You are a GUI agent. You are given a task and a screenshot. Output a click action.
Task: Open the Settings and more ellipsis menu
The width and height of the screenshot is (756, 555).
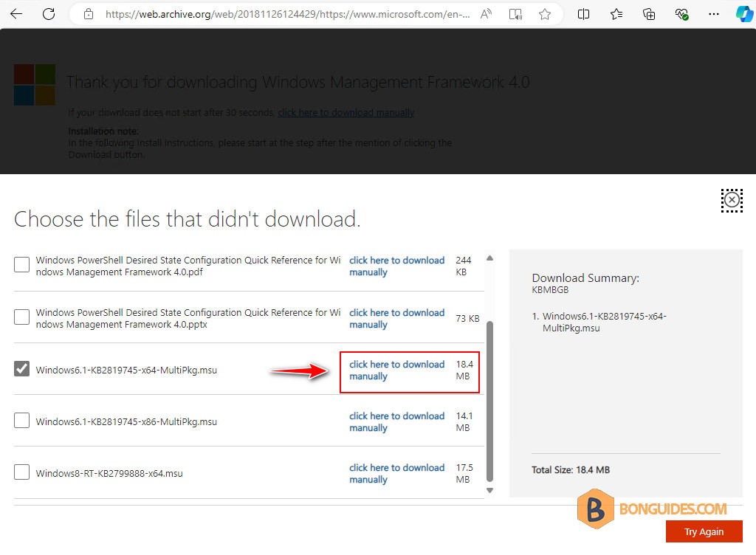(x=714, y=14)
